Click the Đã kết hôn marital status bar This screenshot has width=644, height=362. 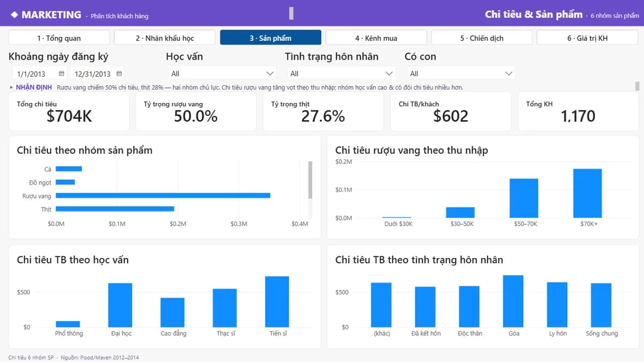[x=425, y=307]
